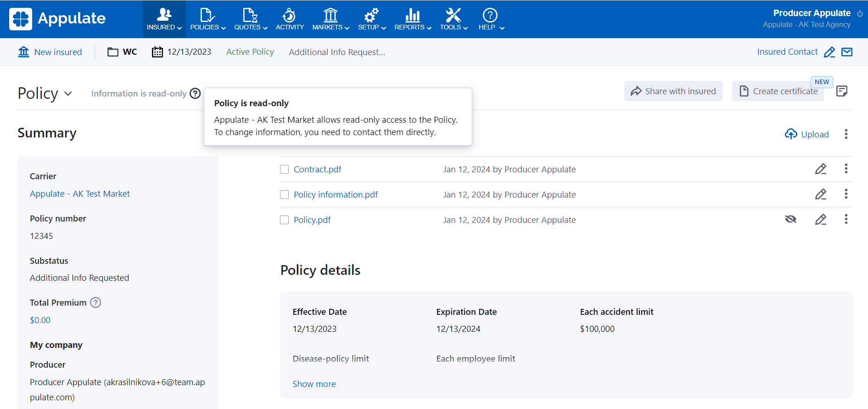Image resolution: width=868 pixels, height=409 pixels.
Task: Click the Share with insured button
Action: point(673,91)
